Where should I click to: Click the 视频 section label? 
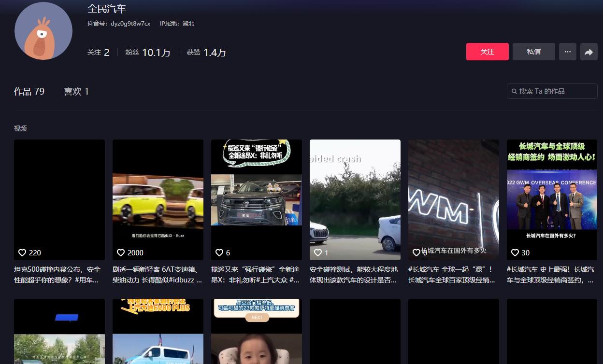point(20,128)
